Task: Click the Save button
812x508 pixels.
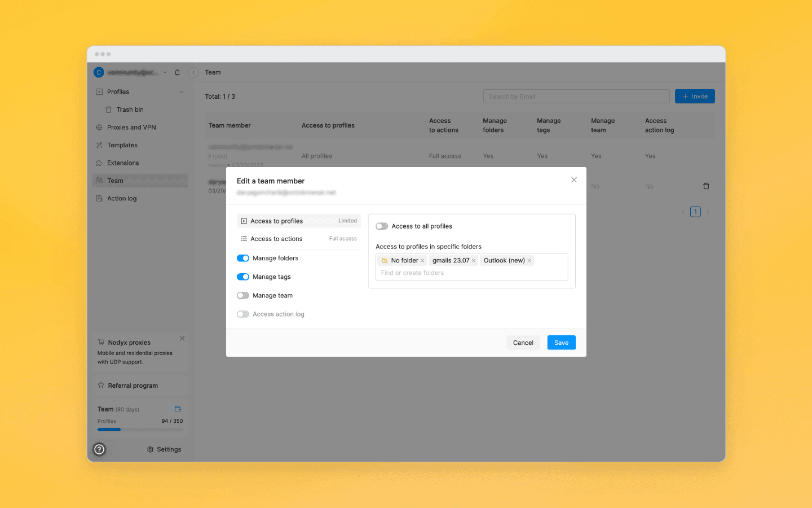Action: pos(561,343)
